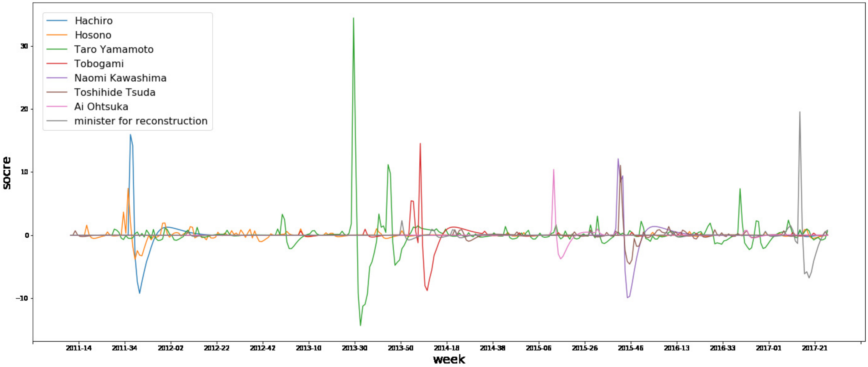
Task: Click the Naomi Kawashima legend label
Action: click(120, 78)
